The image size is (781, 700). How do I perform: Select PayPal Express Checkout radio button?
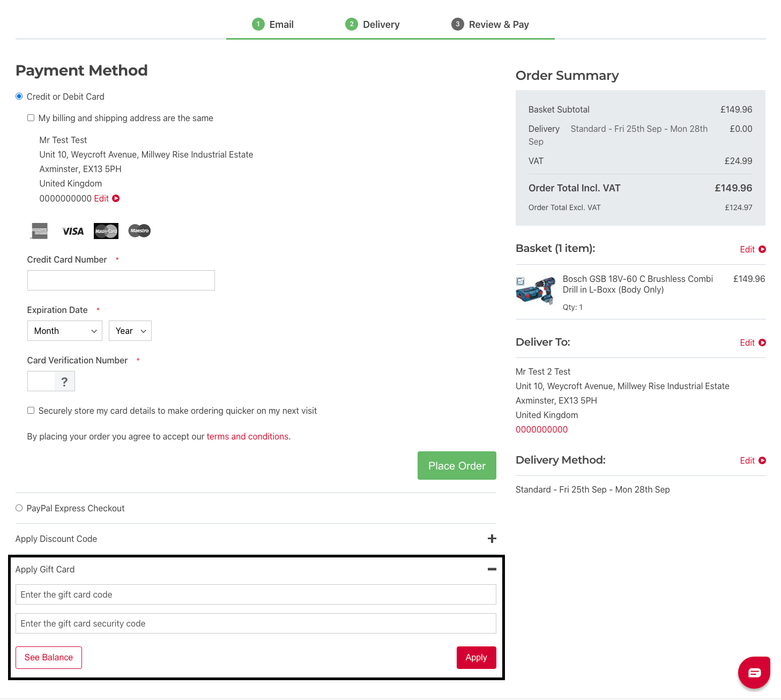point(19,508)
